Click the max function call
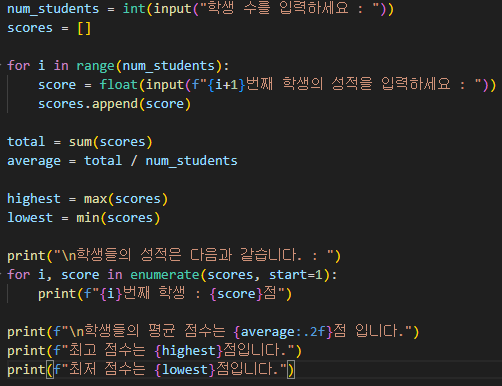 (x=95, y=199)
